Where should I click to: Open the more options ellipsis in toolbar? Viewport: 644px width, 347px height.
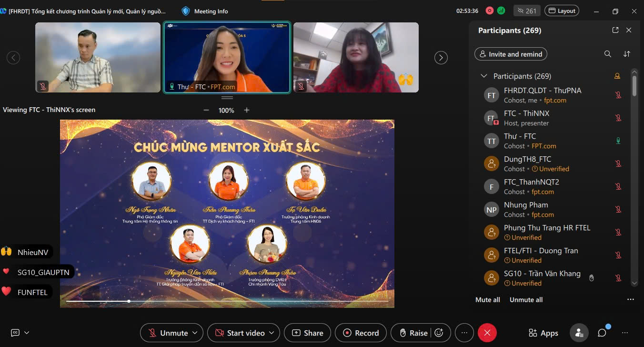click(x=464, y=333)
